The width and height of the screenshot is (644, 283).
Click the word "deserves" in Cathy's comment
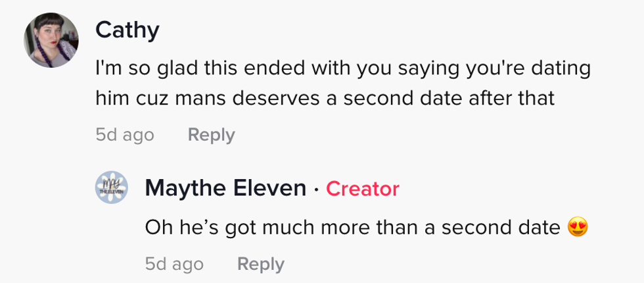288,99
